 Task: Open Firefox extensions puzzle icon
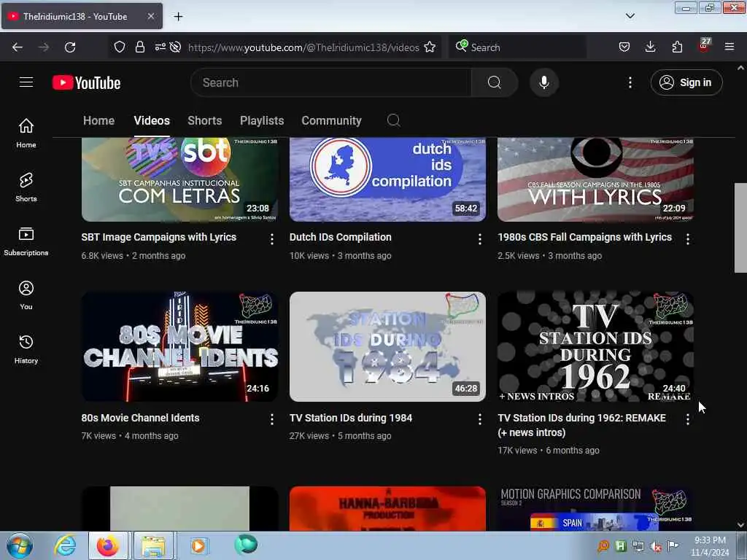(x=677, y=47)
